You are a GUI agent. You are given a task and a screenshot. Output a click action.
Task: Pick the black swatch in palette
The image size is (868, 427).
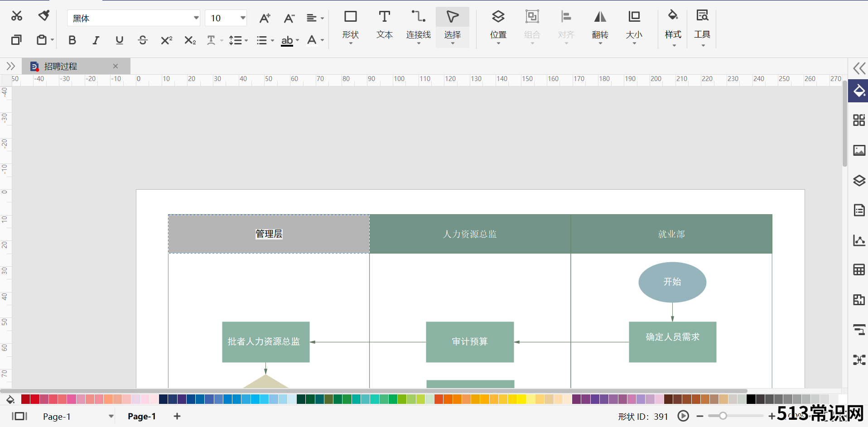751,399
